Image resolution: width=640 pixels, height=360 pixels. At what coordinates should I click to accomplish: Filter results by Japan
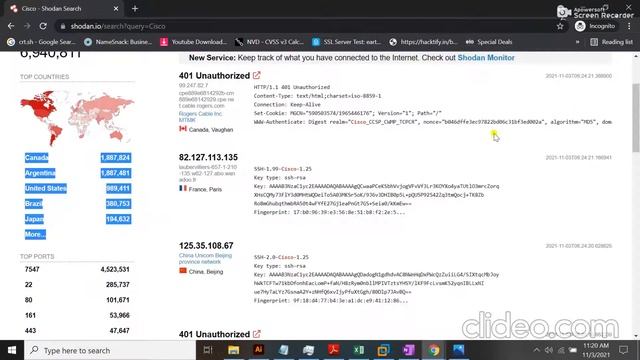coord(34,219)
